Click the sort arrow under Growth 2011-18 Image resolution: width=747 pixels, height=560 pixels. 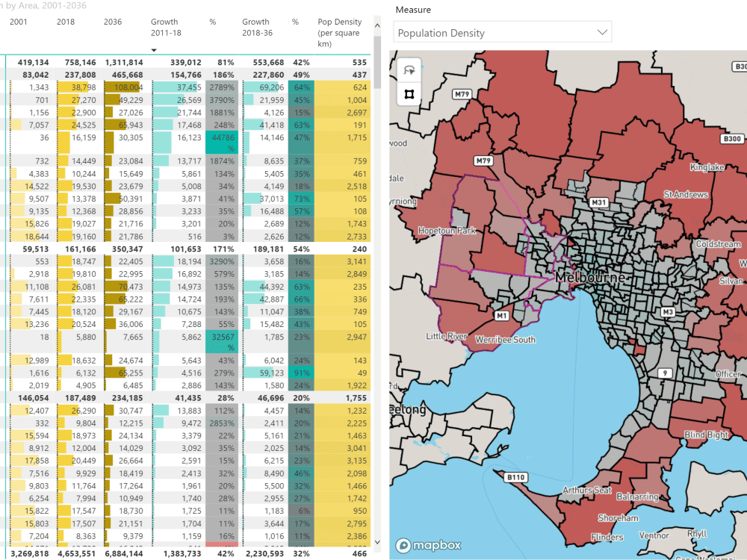[x=154, y=50]
